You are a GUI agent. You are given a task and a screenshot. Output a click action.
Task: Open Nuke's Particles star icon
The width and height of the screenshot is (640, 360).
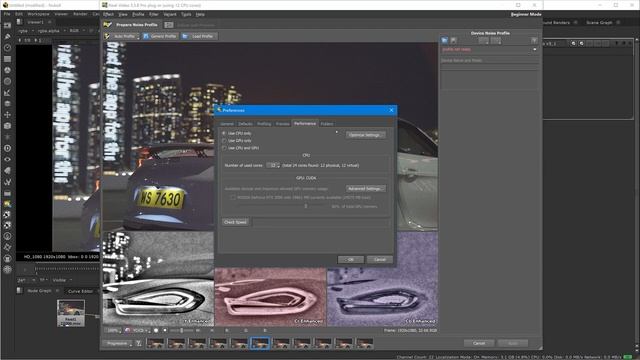pyautogui.click(x=7, y=137)
